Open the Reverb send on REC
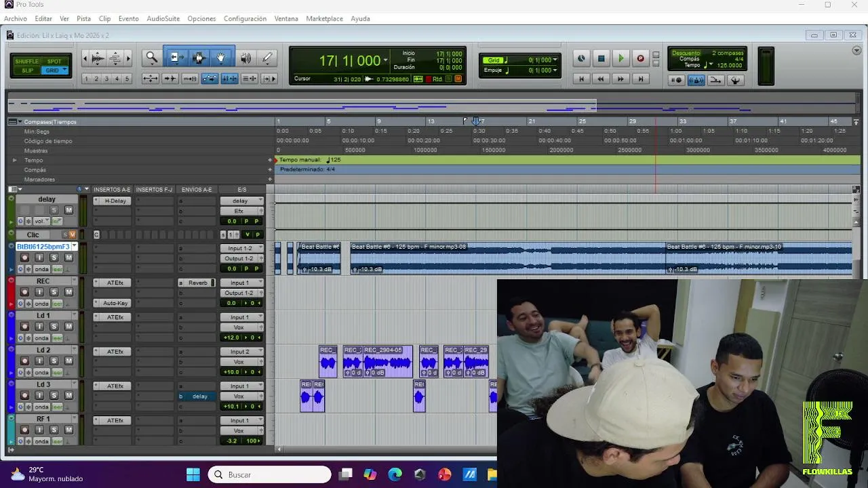Viewport: 868px width, 488px height. tap(198, 283)
